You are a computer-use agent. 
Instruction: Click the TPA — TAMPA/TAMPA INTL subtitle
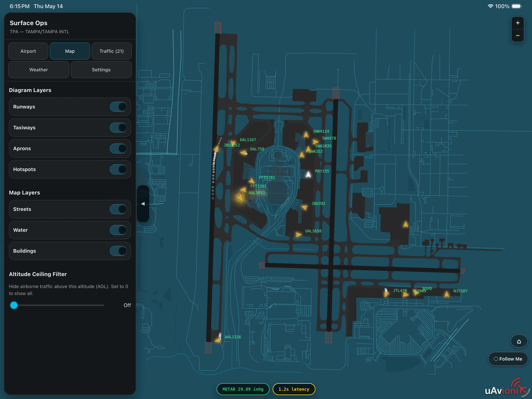click(x=39, y=32)
